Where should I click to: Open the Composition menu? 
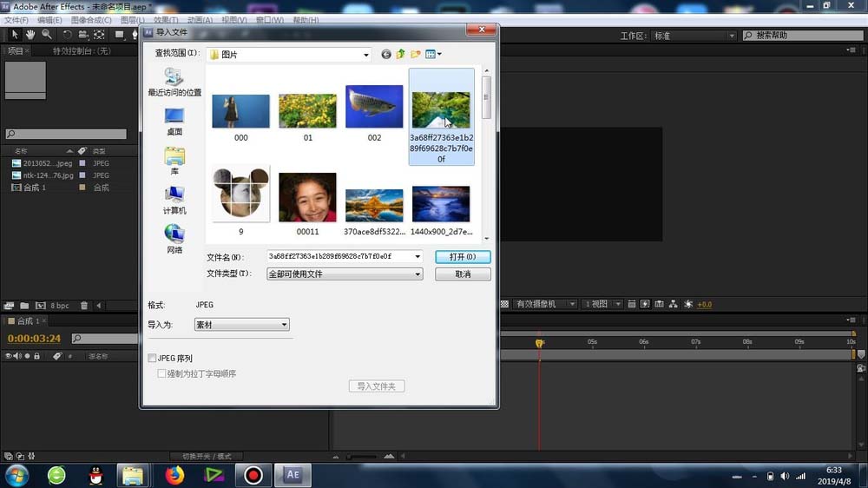pos(91,20)
